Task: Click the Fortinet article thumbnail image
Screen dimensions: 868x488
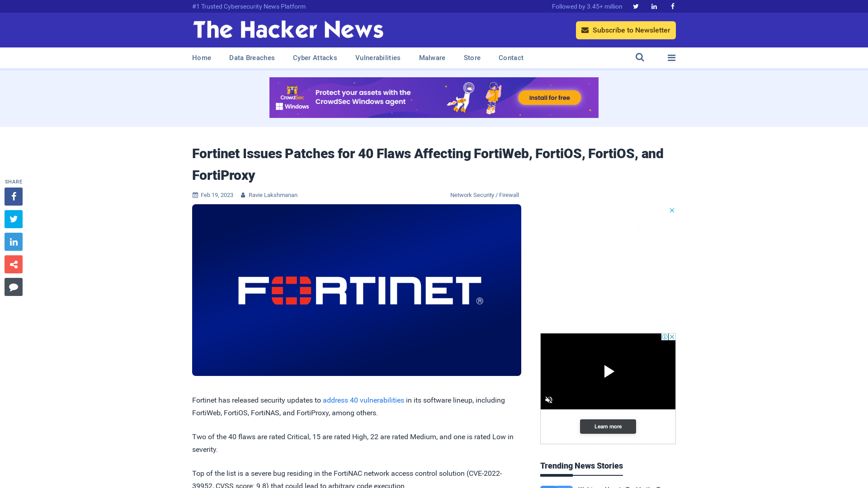Action: point(357,290)
